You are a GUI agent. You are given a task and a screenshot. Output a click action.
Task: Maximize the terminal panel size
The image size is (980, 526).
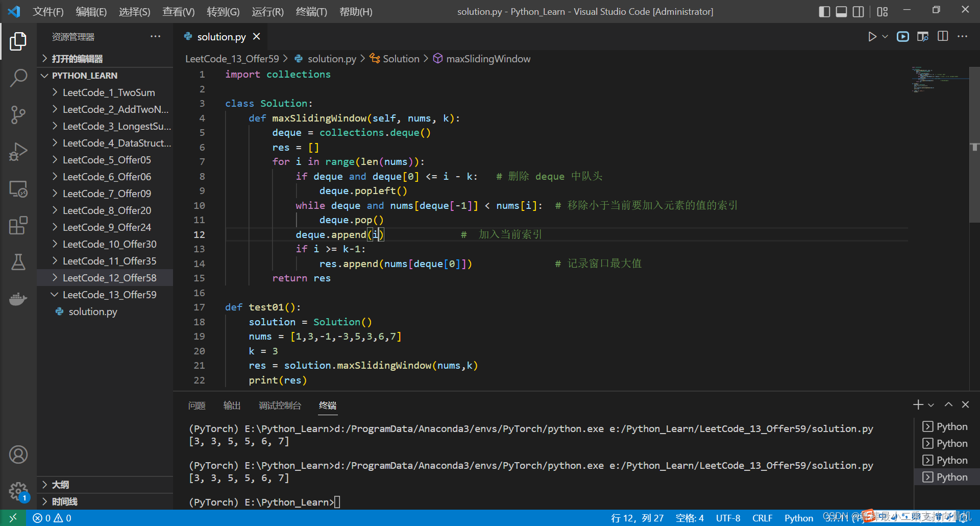point(948,404)
